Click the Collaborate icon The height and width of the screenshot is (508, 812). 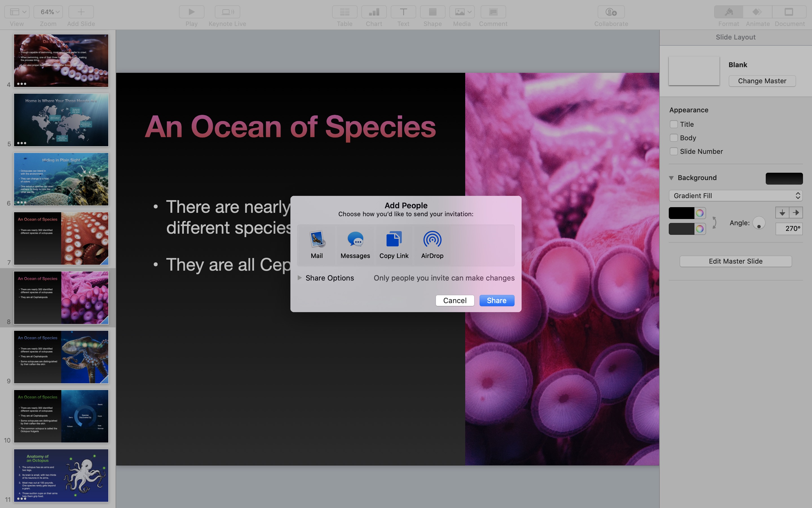click(611, 12)
